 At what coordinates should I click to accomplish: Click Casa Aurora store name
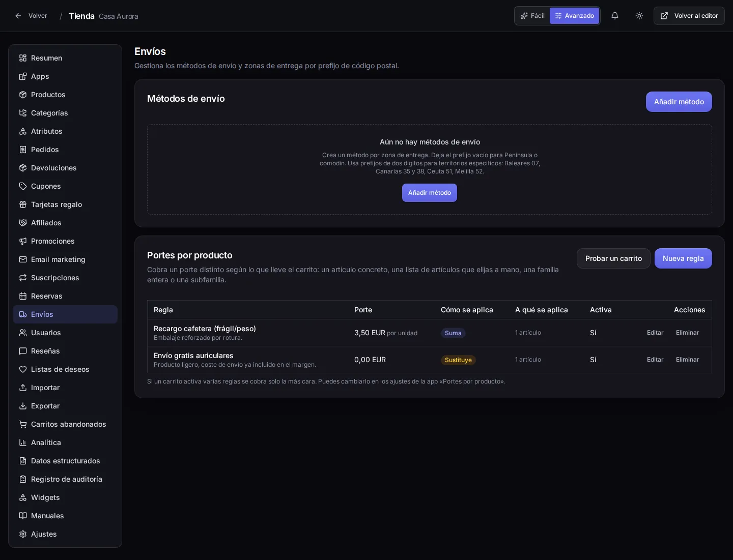119,16
